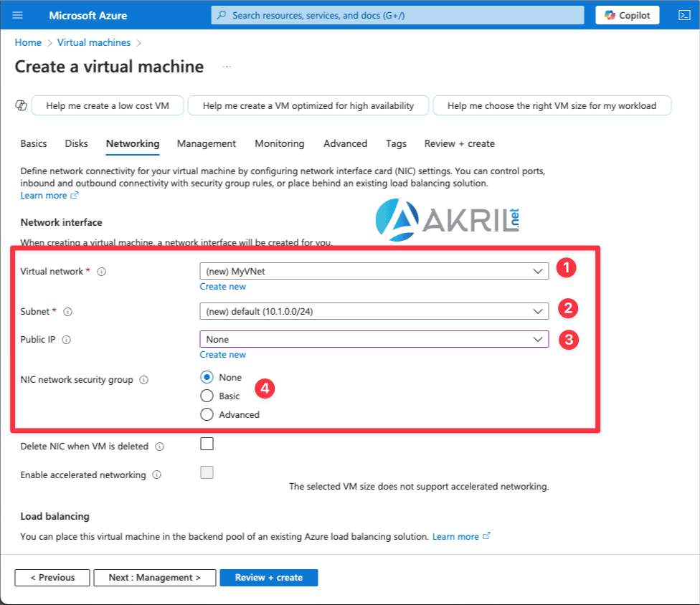Screen dimensions: 700x605
Task: Click the Home breadcrumb link
Action: click(x=28, y=42)
